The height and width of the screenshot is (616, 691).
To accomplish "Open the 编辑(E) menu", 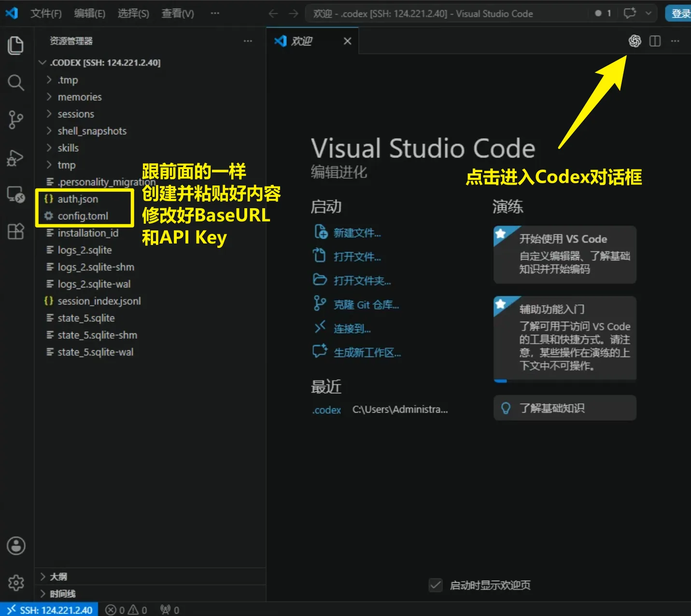I will tap(90, 14).
